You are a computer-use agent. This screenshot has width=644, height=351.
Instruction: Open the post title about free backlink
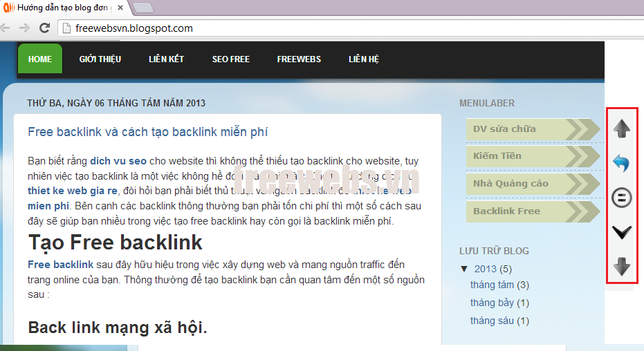pyautogui.click(x=147, y=132)
